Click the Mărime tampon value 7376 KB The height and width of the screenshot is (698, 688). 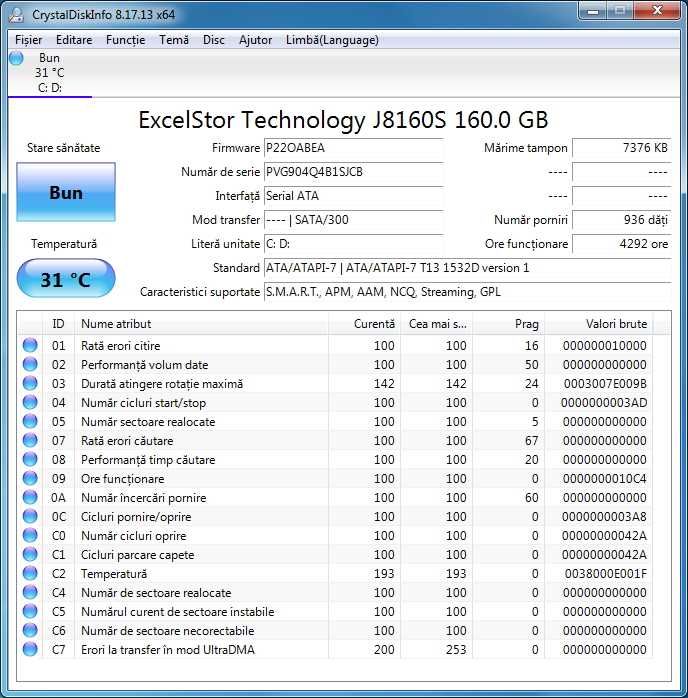coord(621,148)
